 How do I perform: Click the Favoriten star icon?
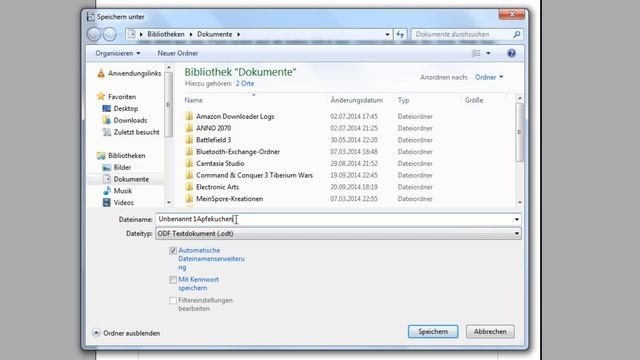coord(101,96)
